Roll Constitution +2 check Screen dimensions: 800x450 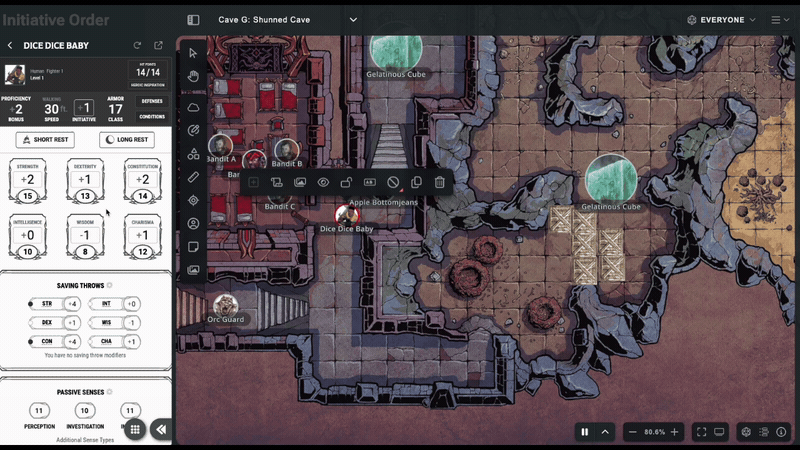pyautogui.click(x=143, y=181)
